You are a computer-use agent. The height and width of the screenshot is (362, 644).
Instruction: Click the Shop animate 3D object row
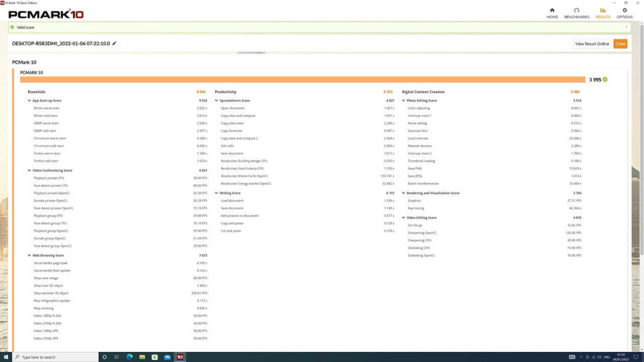[x=120, y=293]
